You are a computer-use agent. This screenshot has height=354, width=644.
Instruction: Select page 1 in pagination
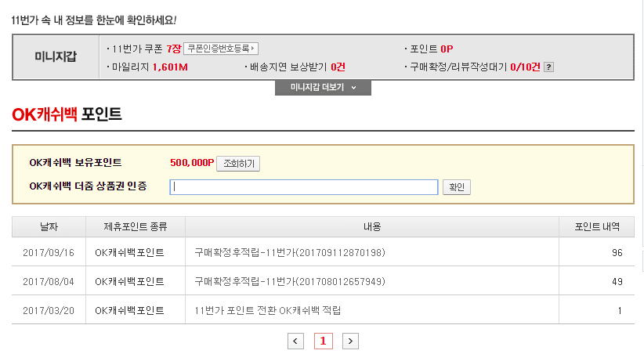point(323,341)
